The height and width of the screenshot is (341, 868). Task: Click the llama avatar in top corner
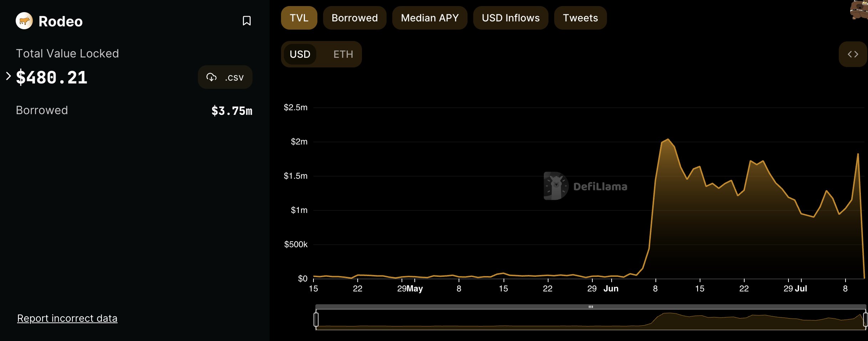859,10
